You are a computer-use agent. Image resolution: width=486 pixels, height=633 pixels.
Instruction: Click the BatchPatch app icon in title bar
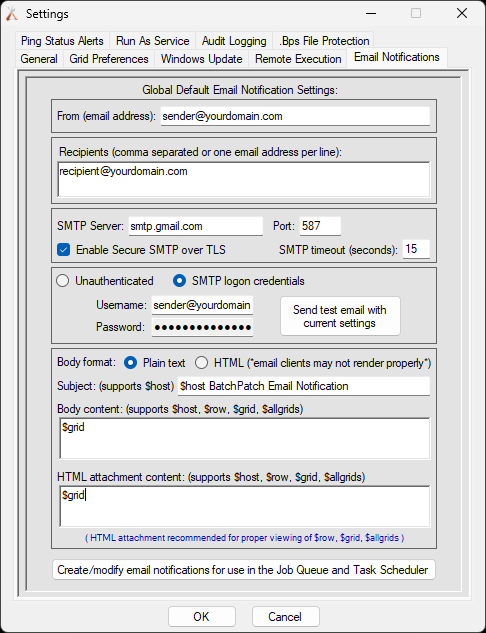12,14
